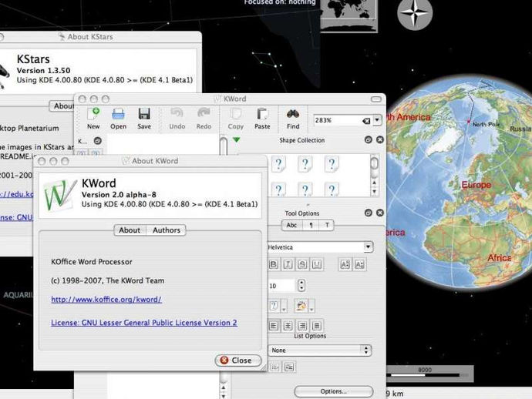Viewport: 532px width, 399px height.
Task: Click the New document icon in KWord toolbar
Action: (93, 114)
